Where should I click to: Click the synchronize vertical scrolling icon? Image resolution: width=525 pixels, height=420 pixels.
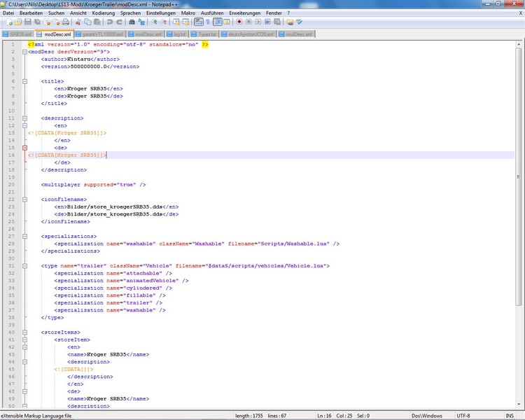click(x=176, y=22)
